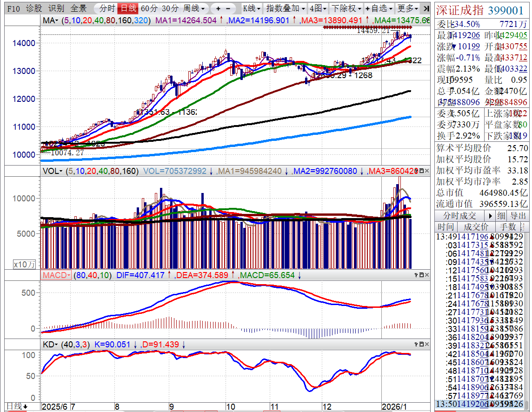
Task: Close the KD indicator panel
Action: [427, 345]
